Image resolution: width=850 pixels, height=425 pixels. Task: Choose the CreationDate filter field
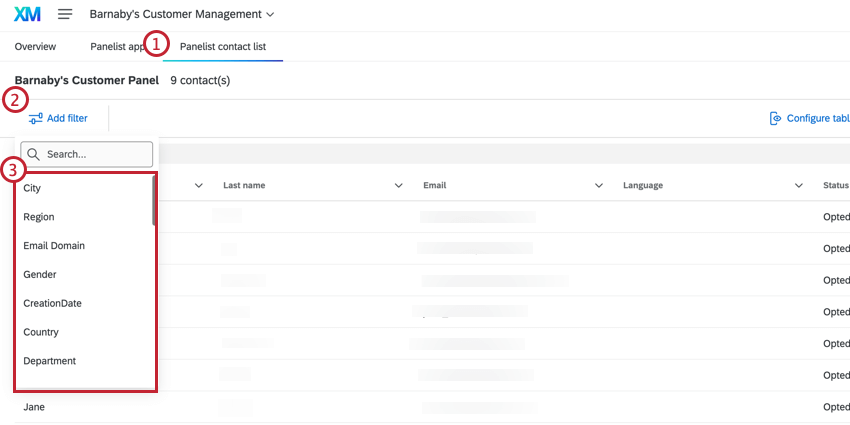click(x=84, y=303)
